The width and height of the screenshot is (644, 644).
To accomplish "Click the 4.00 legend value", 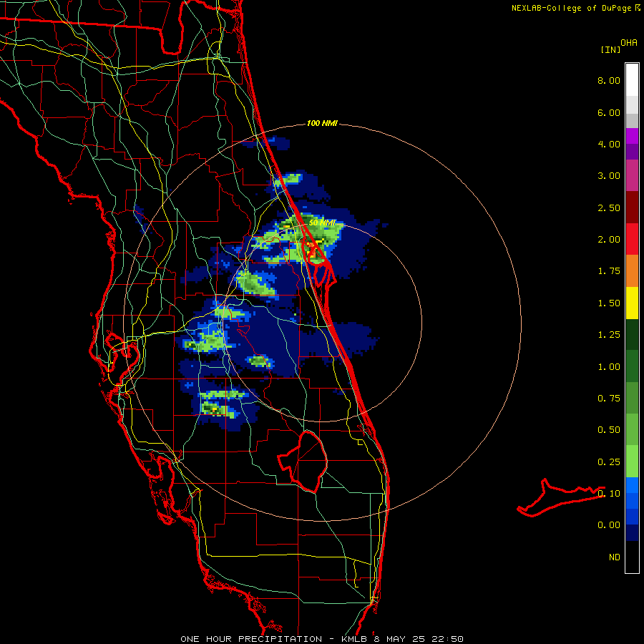I will pyautogui.click(x=609, y=144).
